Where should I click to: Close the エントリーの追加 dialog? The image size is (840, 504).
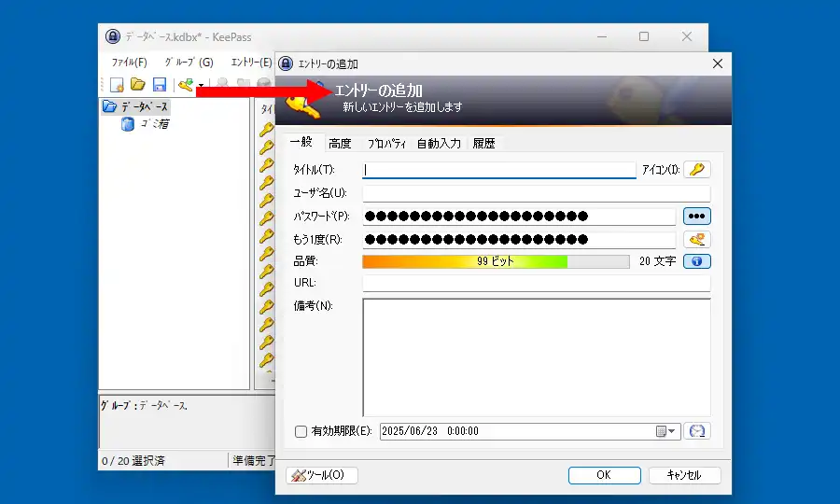pyautogui.click(x=718, y=63)
